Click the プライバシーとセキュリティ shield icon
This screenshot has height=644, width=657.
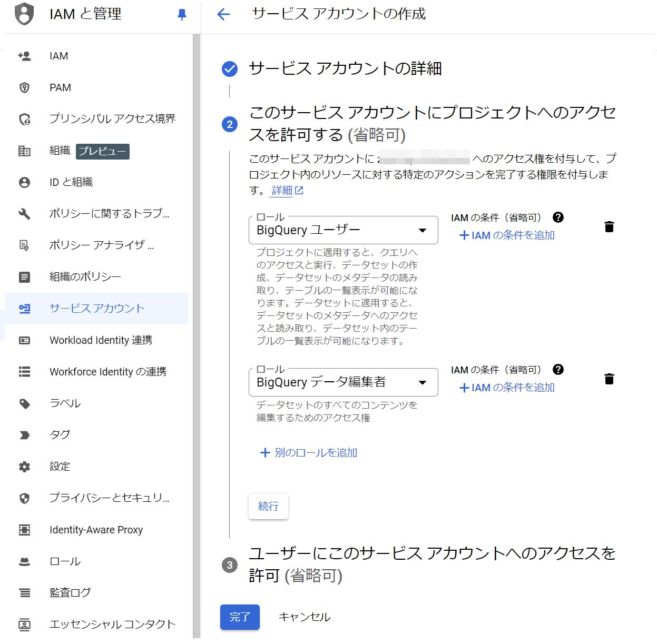(x=24, y=498)
